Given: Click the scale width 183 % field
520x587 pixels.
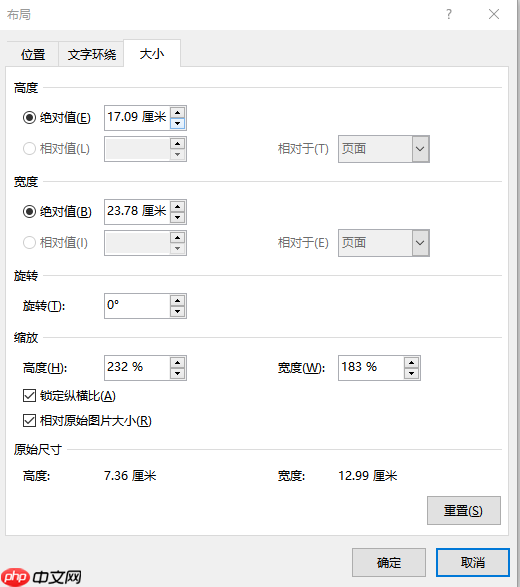Looking at the screenshot, I should click(371, 368).
